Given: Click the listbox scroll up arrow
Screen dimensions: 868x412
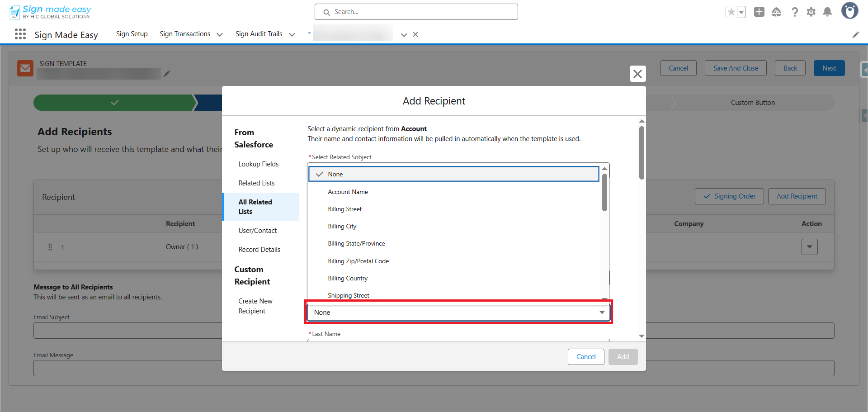Looking at the screenshot, I should (604, 169).
